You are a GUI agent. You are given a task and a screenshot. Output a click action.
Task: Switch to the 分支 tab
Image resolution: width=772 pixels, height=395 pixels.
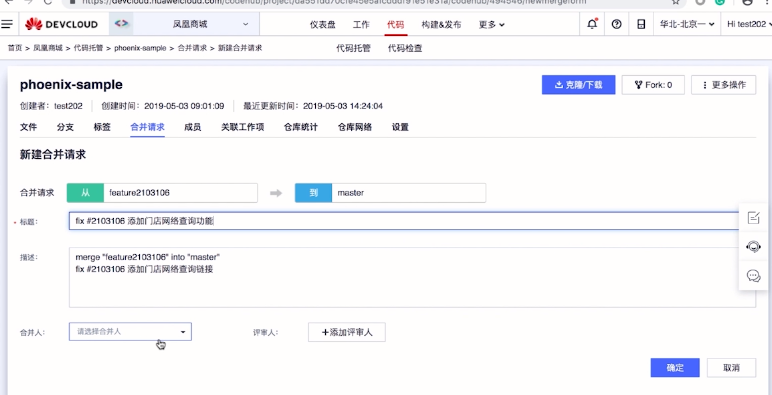pos(65,127)
